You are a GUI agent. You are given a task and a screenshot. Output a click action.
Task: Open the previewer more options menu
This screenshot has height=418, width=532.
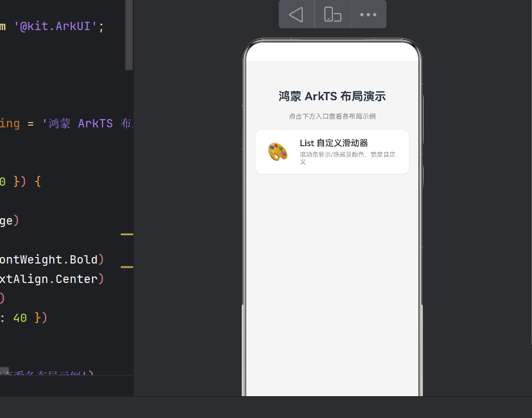coord(368,15)
